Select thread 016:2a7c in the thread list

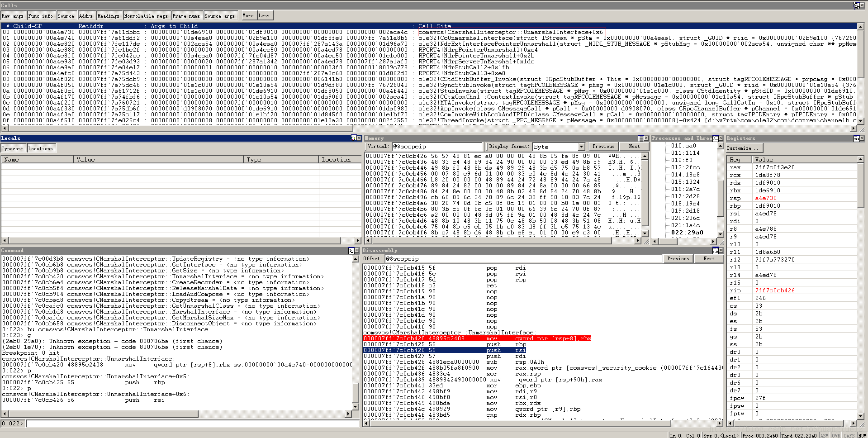point(685,189)
